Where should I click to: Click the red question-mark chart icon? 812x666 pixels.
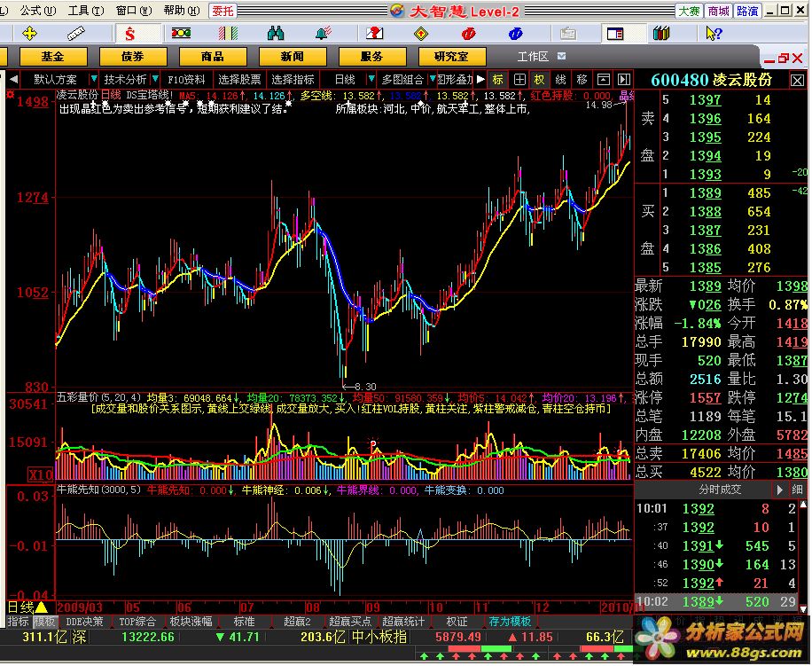[x=374, y=34]
